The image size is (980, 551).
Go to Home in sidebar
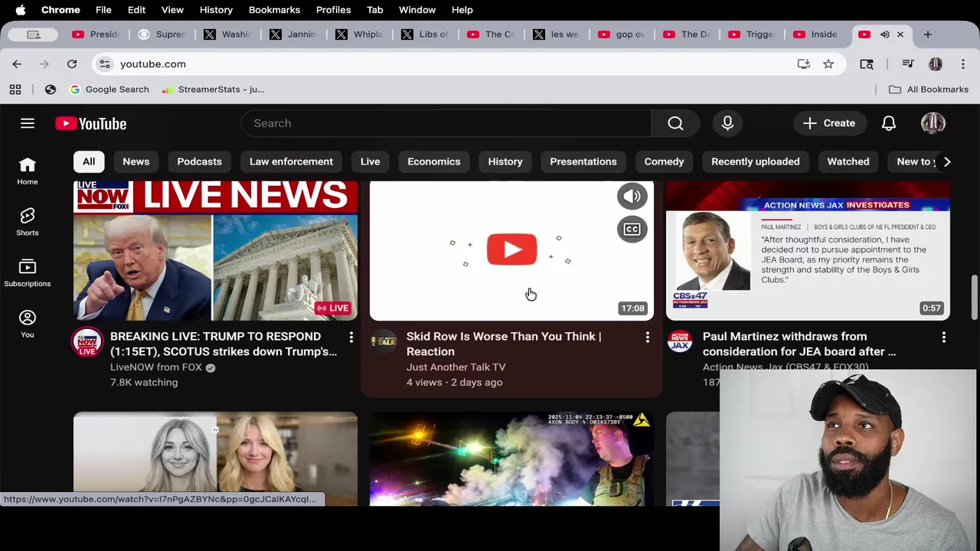point(28,171)
